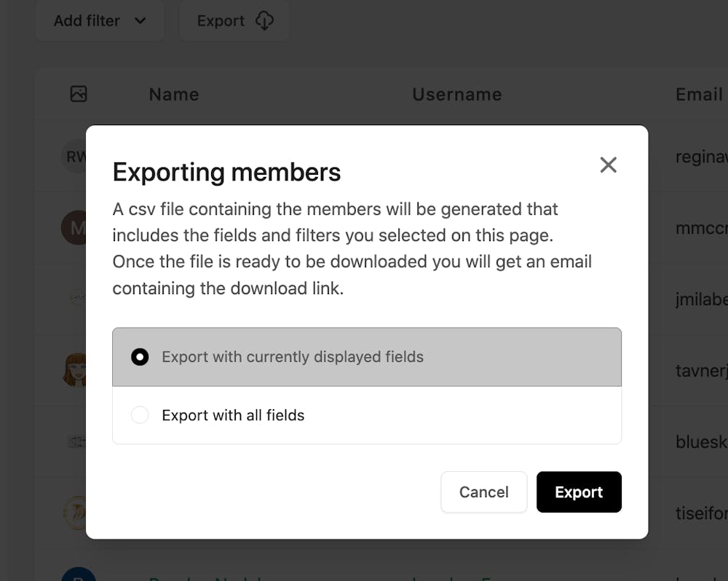Click the image icon column header
This screenshot has height=581, width=728.
pos(79,94)
